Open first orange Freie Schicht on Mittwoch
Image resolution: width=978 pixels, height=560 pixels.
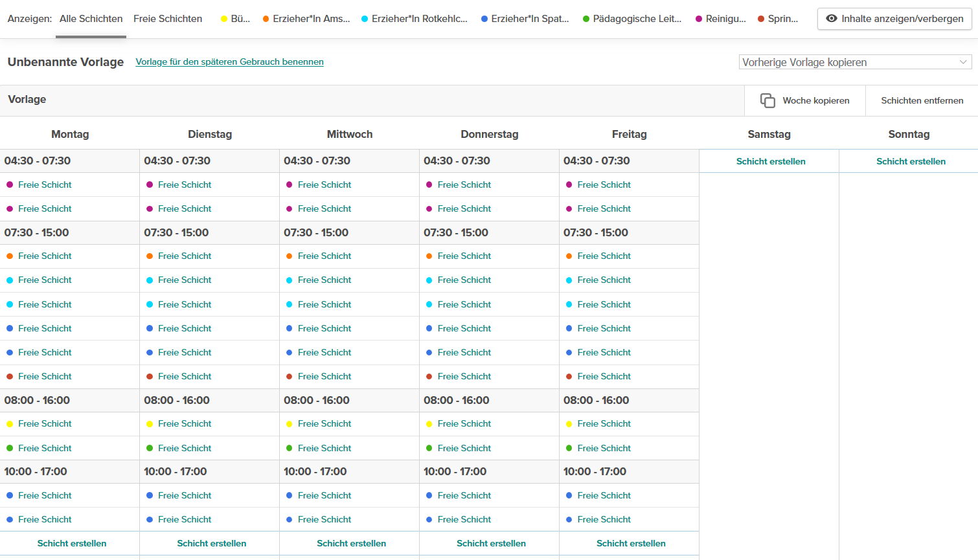pyautogui.click(x=324, y=256)
